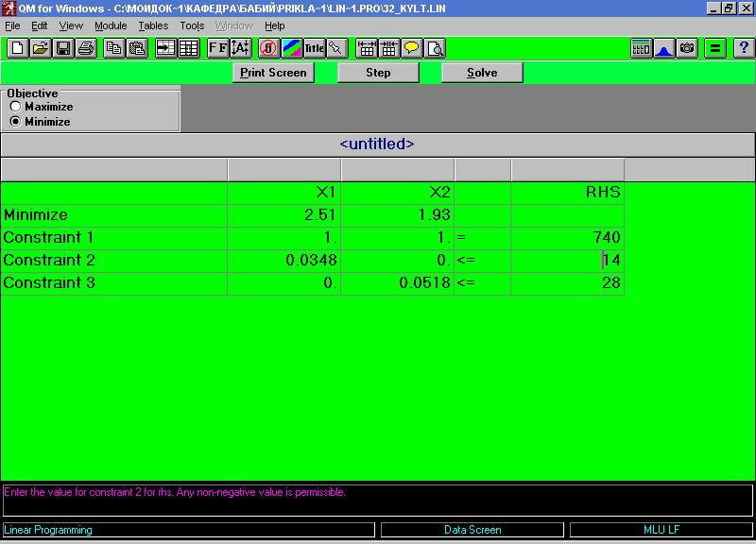Select the Minimize objective option
756x544 pixels.
pos(15,122)
